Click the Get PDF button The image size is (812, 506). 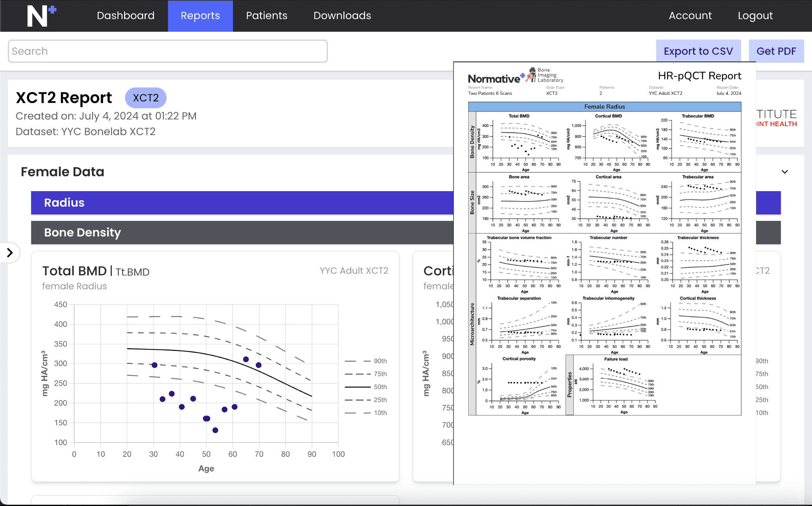[776, 51]
